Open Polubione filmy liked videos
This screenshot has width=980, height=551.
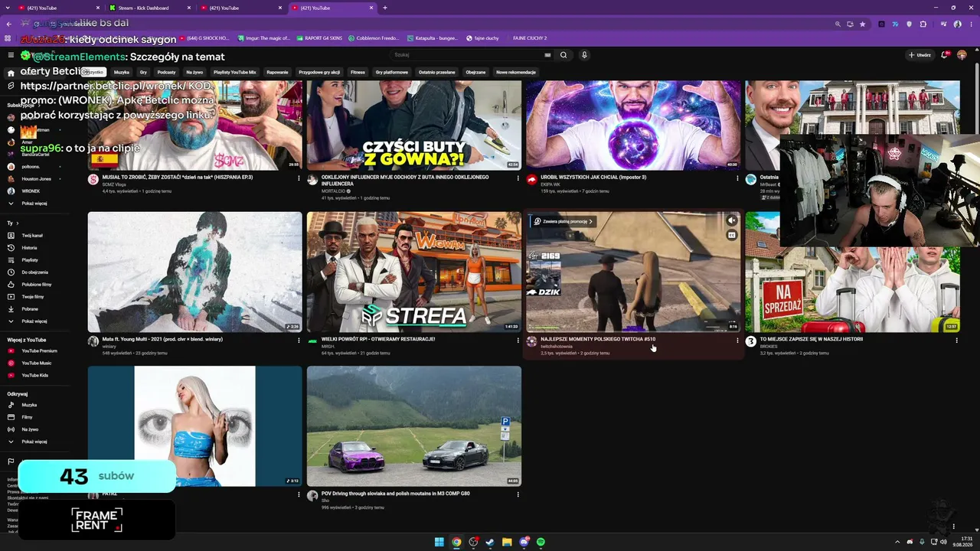coord(36,285)
